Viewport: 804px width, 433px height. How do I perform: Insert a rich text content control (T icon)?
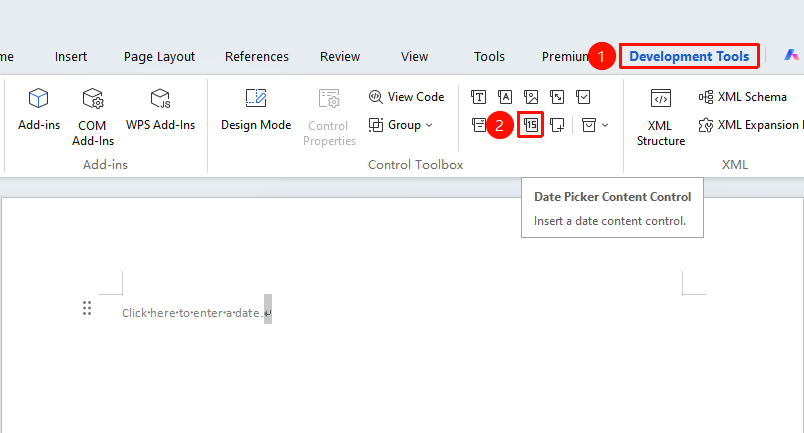pyautogui.click(x=478, y=97)
